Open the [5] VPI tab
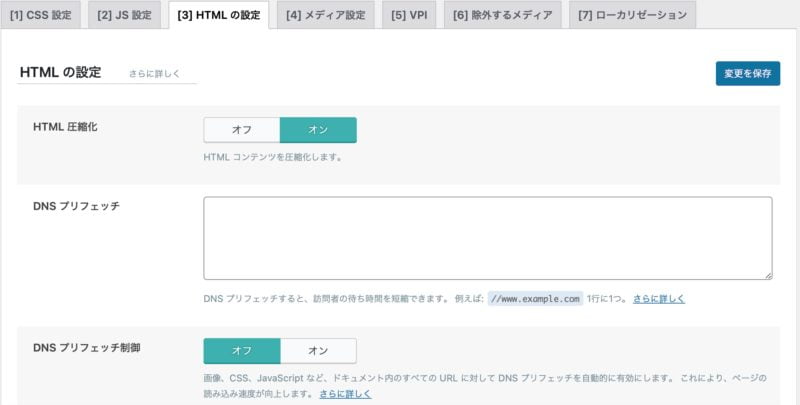 tap(410, 15)
